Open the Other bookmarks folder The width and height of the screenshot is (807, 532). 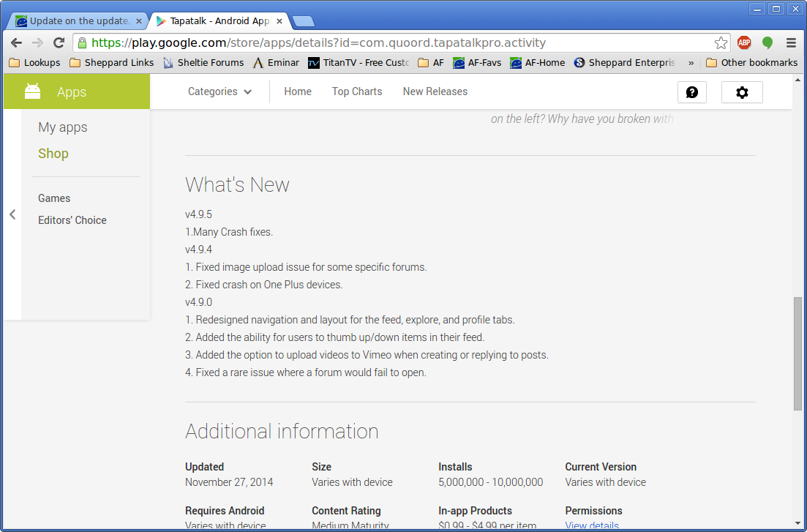tap(752, 62)
